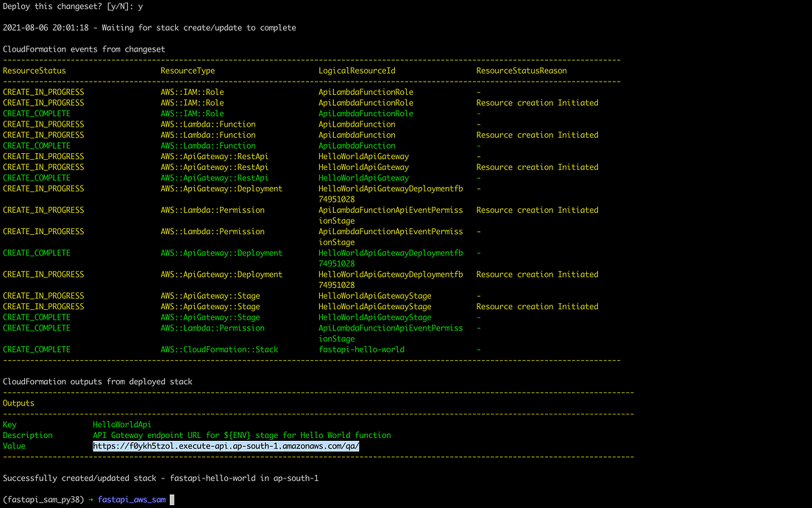The image size is (812, 508).
Task: Click green HelloWorldApiGatewayStage logical ID
Action: click(x=375, y=317)
